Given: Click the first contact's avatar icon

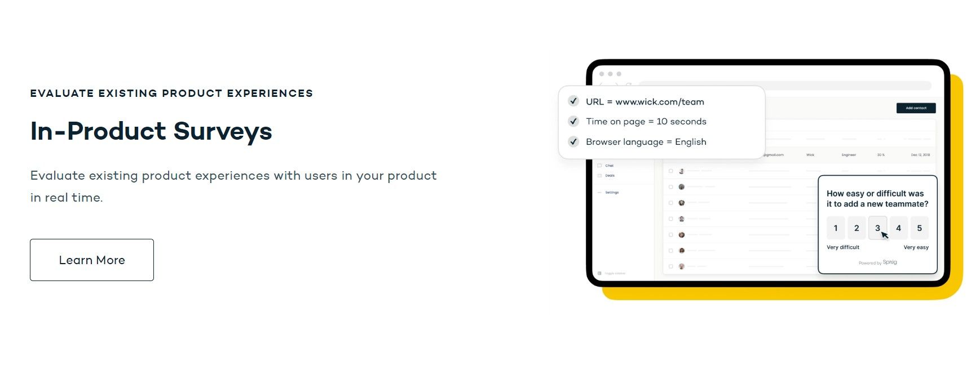Looking at the screenshot, I should click(x=682, y=171).
